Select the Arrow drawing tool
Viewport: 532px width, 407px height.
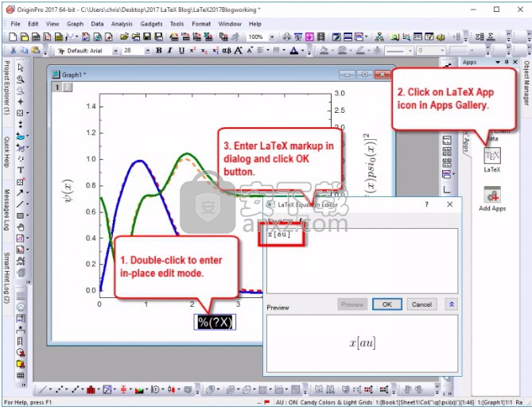tap(20, 192)
